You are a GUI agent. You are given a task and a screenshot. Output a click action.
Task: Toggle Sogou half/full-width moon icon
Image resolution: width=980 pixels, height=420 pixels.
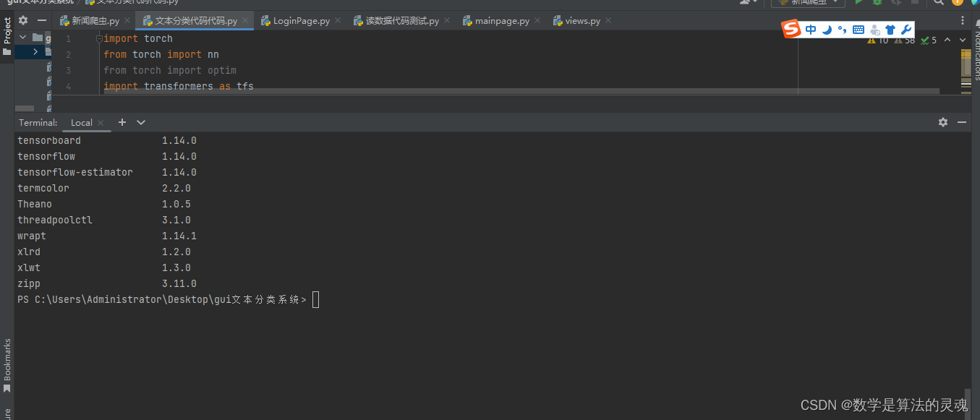tap(827, 30)
